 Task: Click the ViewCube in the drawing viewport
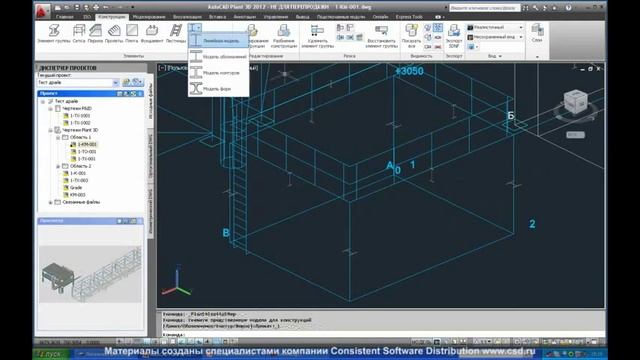(576, 102)
